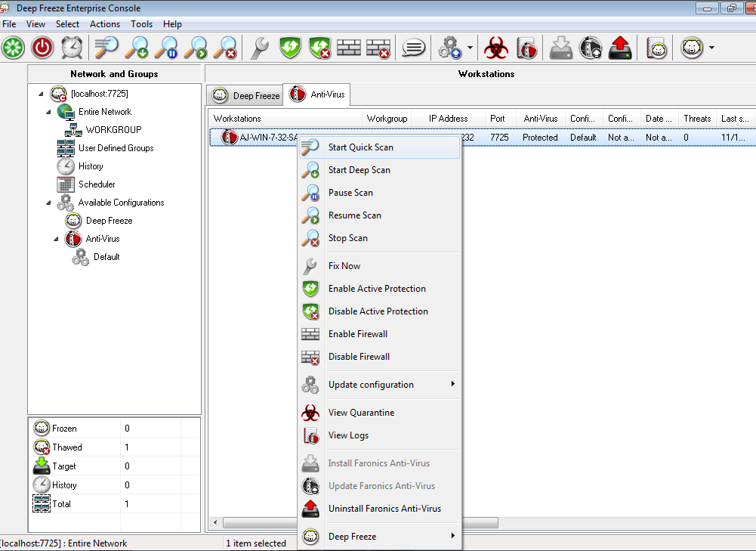This screenshot has width=756, height=551.
Task: Open the Tools menu in menu bar
Action: coord(141,24)
